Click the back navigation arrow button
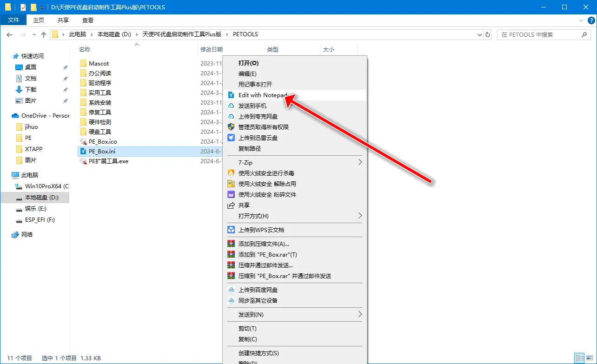 (9, 34)
